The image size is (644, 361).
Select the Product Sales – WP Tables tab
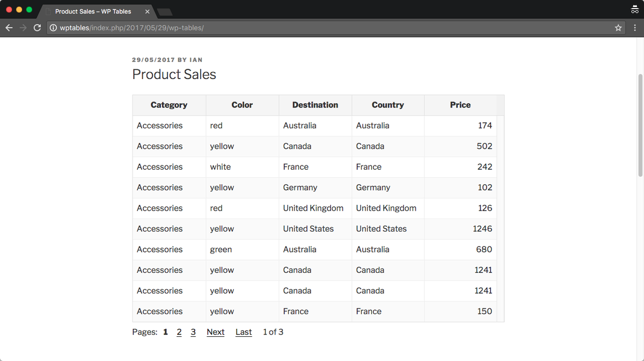(x=97, y=11)
